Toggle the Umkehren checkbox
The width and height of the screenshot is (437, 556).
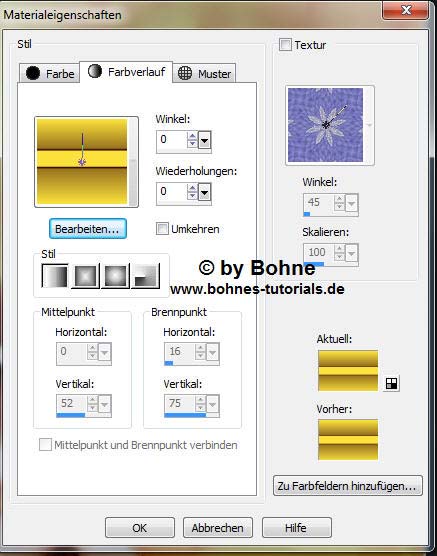162,229
